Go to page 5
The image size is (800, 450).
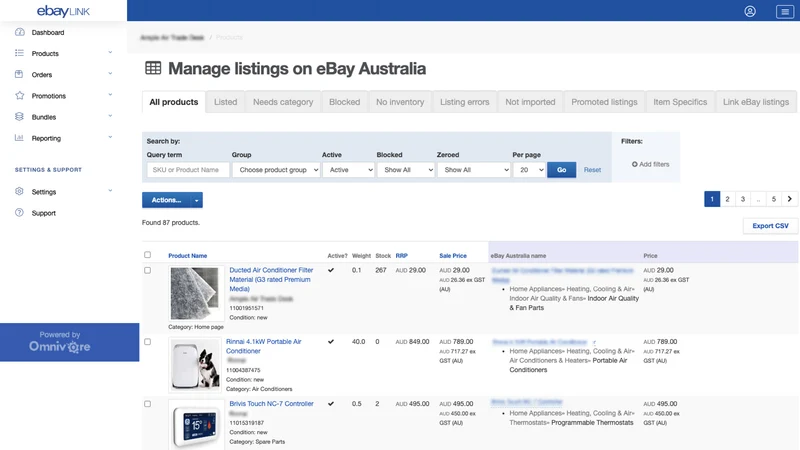(x=774, y=199)
